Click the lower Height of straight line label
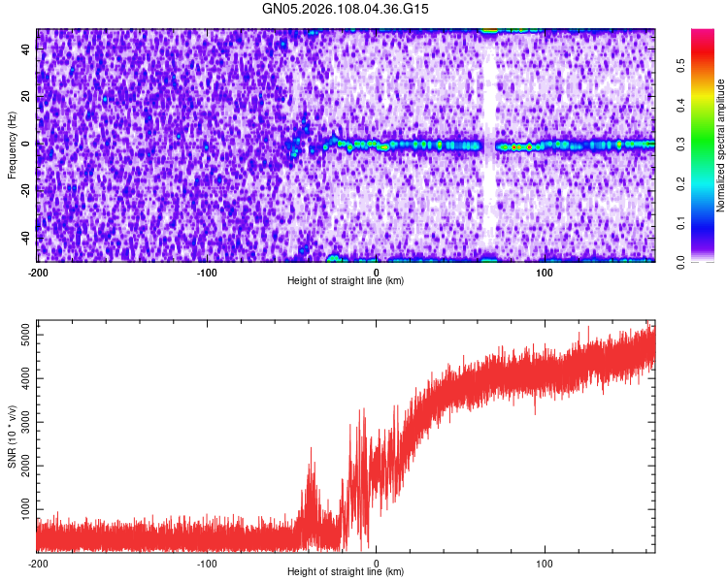 346,571
